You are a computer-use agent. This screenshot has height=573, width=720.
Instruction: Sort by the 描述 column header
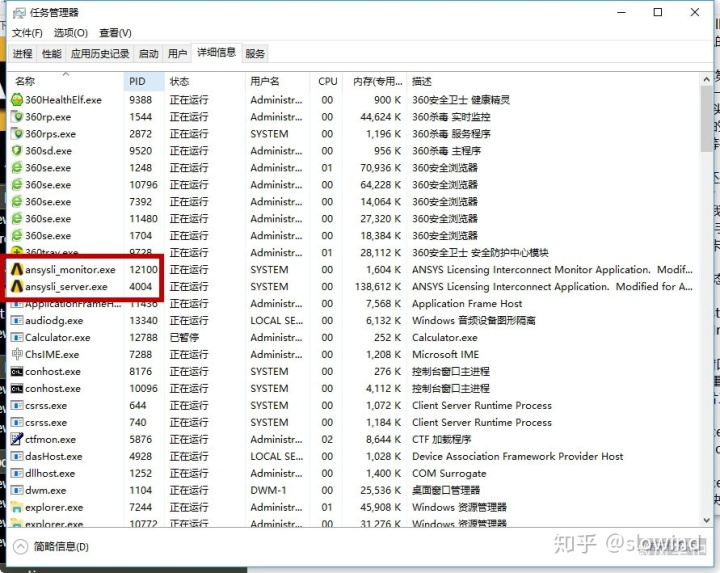[553, 81]
